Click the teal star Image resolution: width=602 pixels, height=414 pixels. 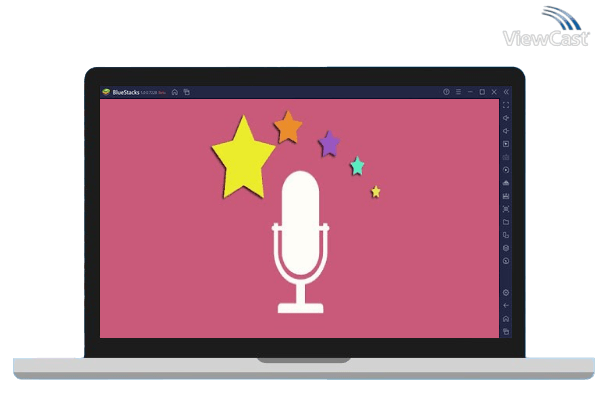click(357, 166)
